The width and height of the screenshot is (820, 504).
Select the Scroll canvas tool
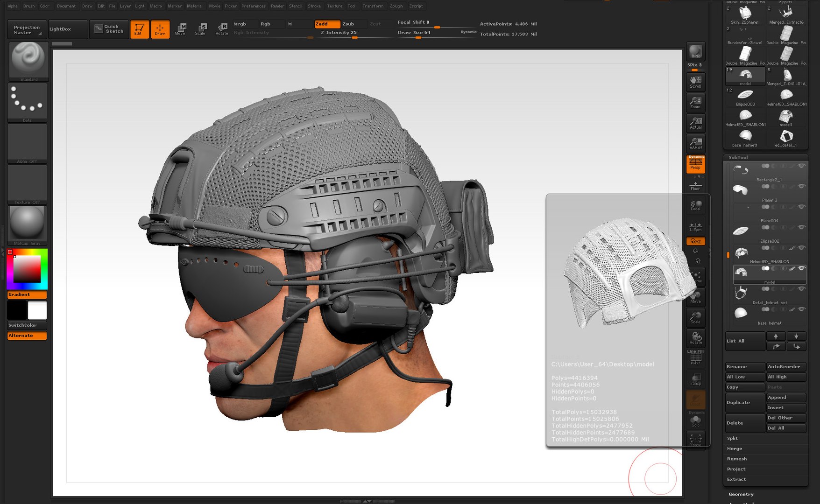(x=695, y=81)
